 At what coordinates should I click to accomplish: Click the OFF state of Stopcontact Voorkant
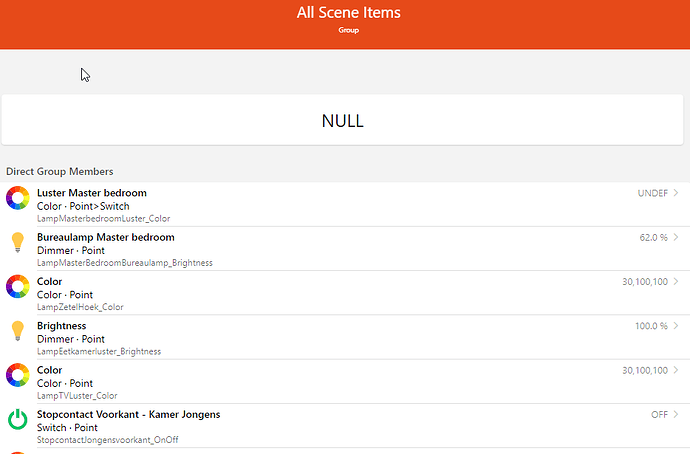pos(659,414)
